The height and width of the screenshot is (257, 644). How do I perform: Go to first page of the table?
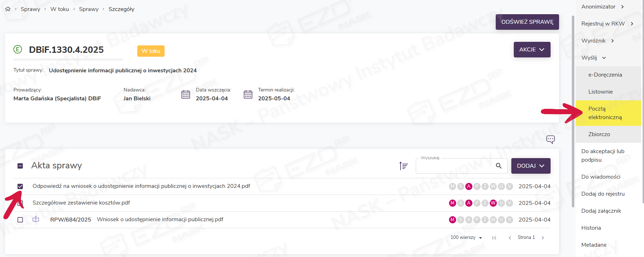(x=494, y=238)
